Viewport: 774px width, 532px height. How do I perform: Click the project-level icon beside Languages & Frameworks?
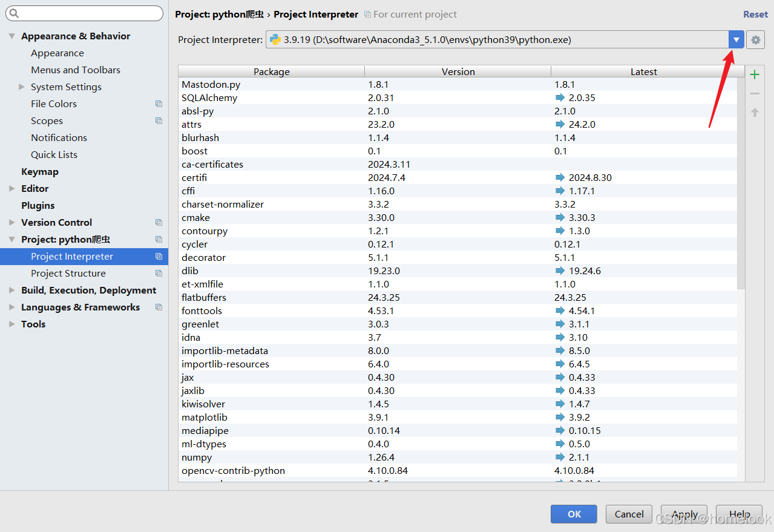coord(159,307)
